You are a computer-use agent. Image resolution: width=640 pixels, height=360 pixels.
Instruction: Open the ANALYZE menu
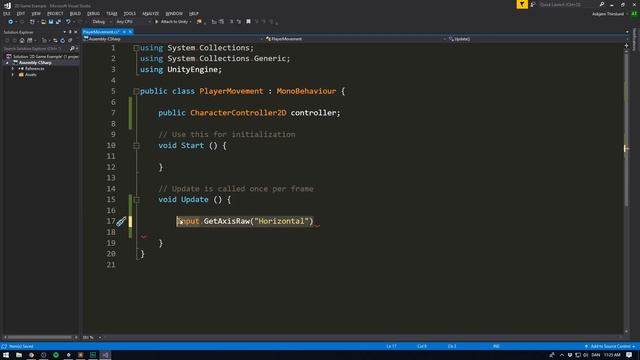151,13
